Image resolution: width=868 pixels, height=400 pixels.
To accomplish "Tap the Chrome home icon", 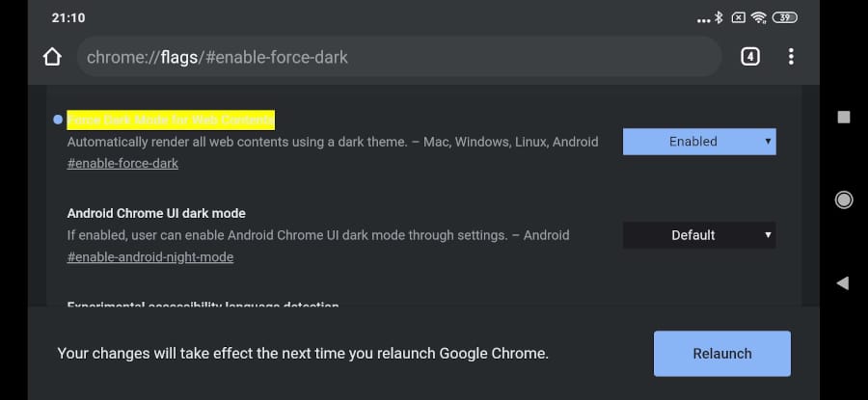I will click(x=53, y=57).
